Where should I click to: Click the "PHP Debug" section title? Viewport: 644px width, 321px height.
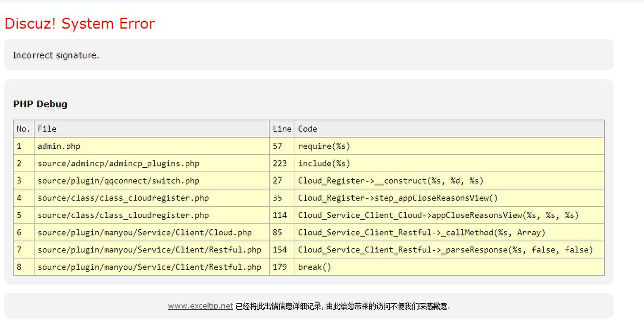click(x=40, y=104)
